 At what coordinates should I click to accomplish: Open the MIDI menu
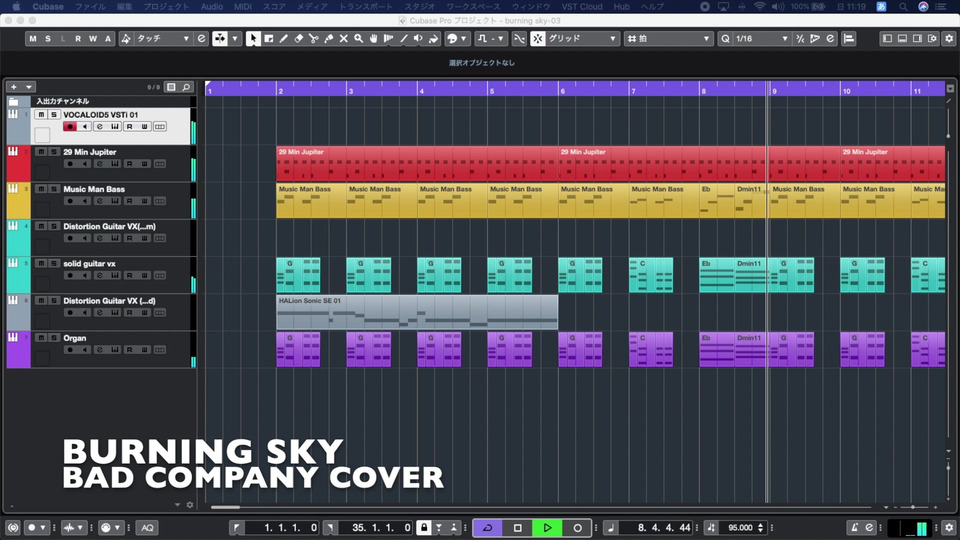coord(243,7)
